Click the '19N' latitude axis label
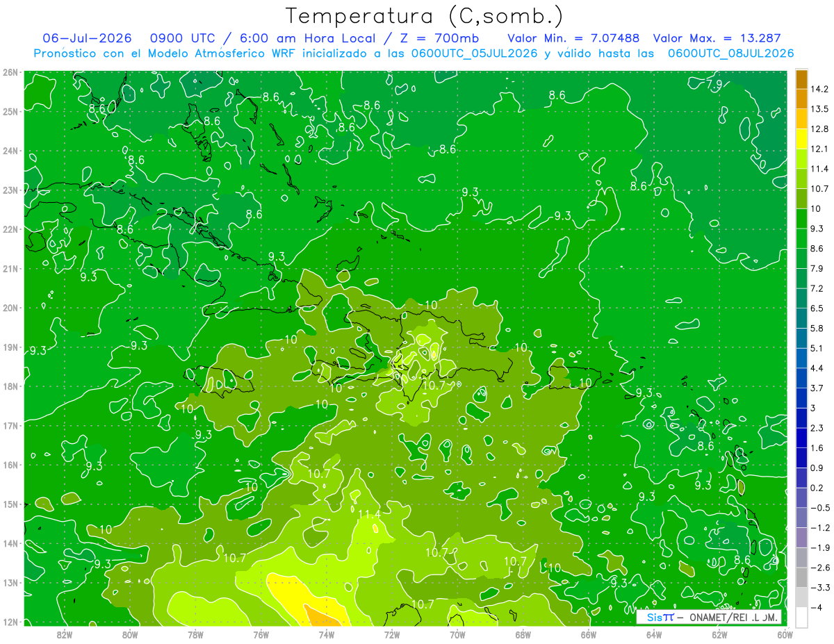The image size is (834, 644). (10, 347)
